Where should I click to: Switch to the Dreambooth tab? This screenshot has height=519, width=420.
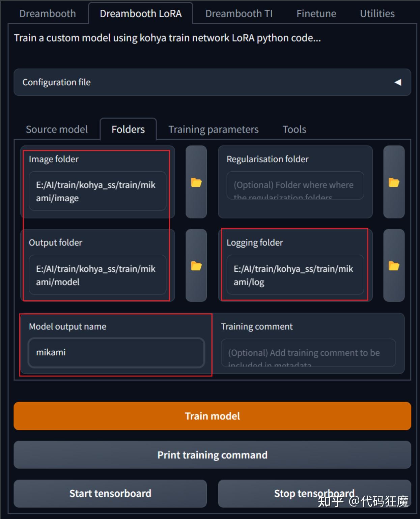click(x=48, y=13)
